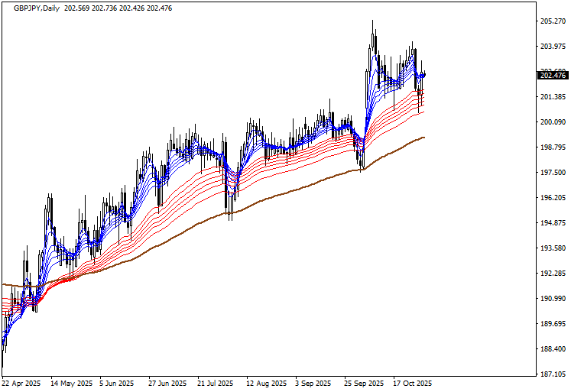
Task: Select the 5 Jun 2025 date label
Action: pyautogui.click(x=117, y=384)
